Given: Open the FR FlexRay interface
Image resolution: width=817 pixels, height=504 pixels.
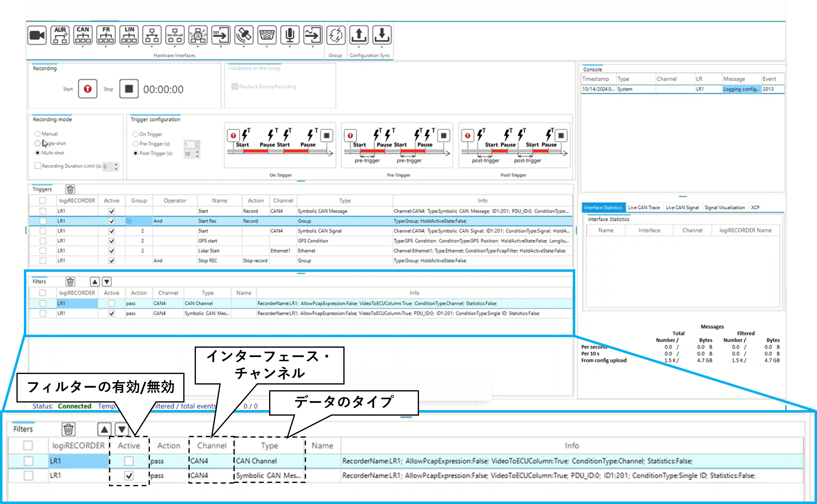Looking at the screenshot, I should 106,35.
